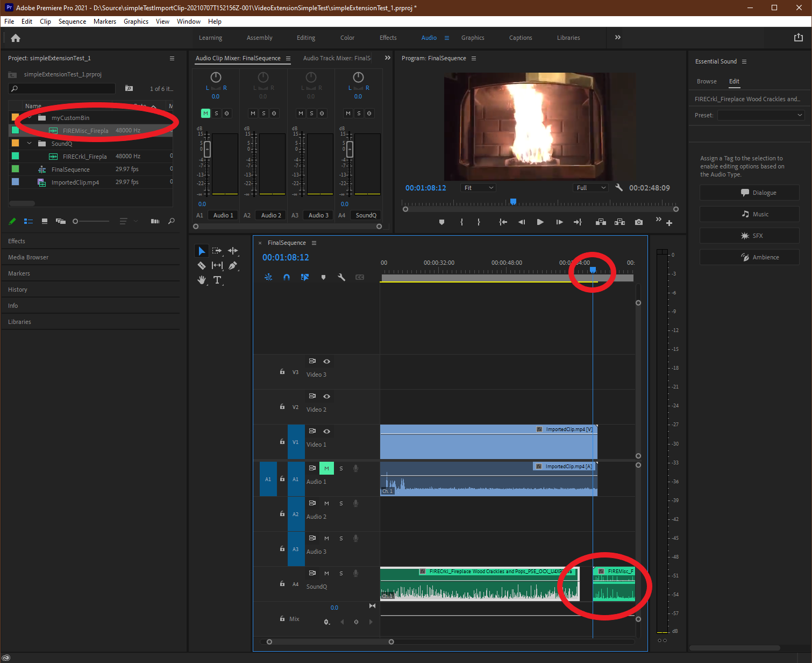Open FinalSequence timeline panel menu
The width and height of the screenshot is (812, 663).
[314, 243]
